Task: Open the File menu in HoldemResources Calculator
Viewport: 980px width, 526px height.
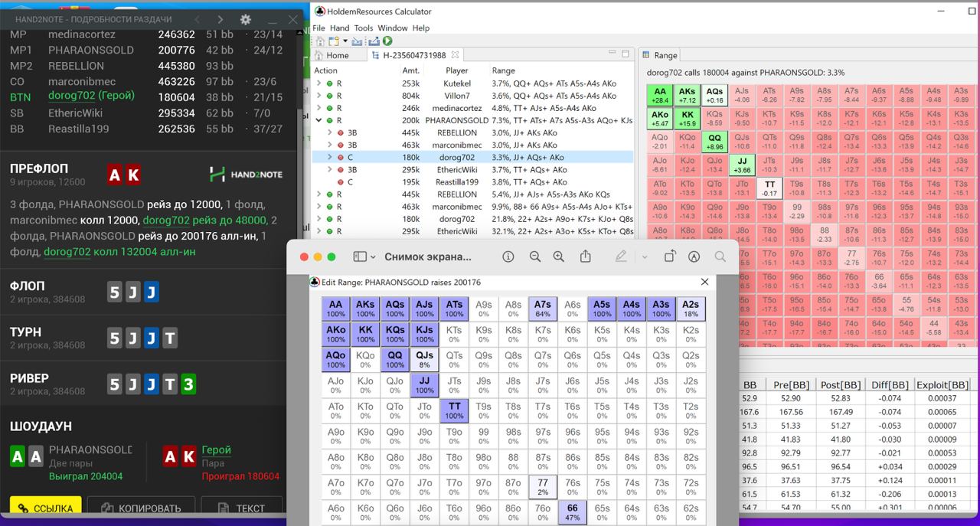Action: pos(318,28)
